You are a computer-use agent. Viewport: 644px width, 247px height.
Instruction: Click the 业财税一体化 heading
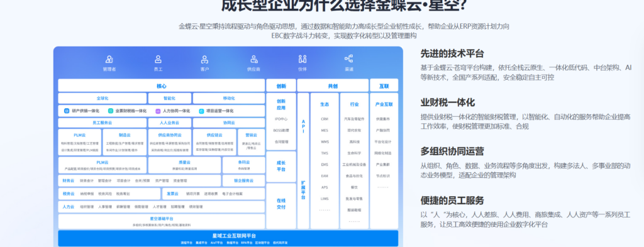pyautogui.click(x=448, y=102)
